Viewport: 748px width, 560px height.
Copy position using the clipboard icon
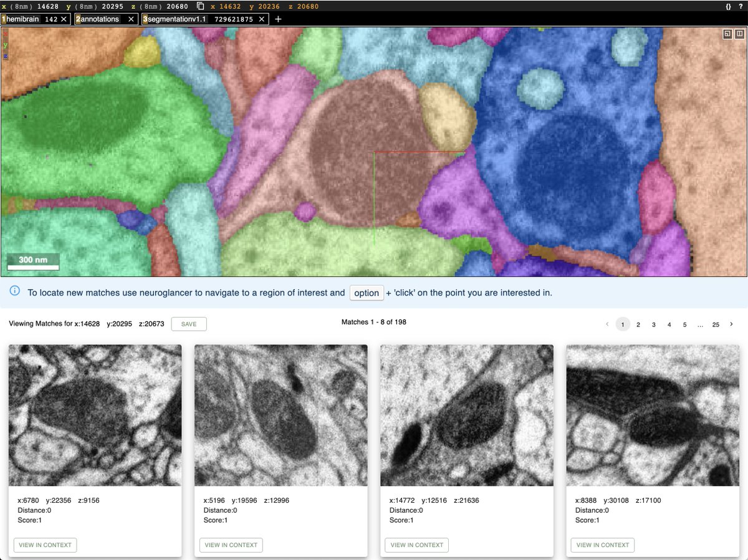(201, 6)
